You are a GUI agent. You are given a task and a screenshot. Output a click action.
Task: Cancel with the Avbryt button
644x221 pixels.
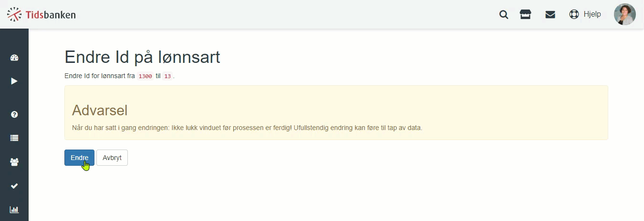click(x=112, y=158)
